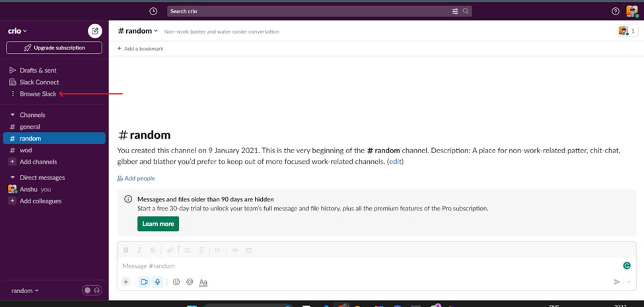Viewport: 644px width, 307px height.
Task: View the channel member count button
Action: click(x=627, y=31)
